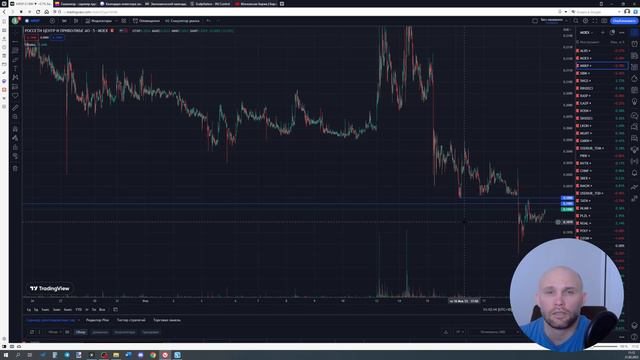Open Discord from taskbar
This screenshot has height=360, width=640.
(140, 355)
